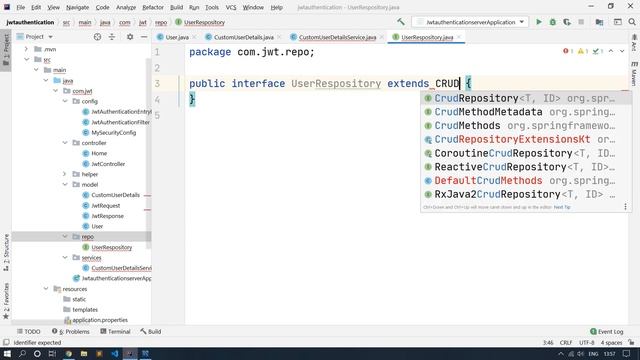Click the error count indicator

click(568, 51)
